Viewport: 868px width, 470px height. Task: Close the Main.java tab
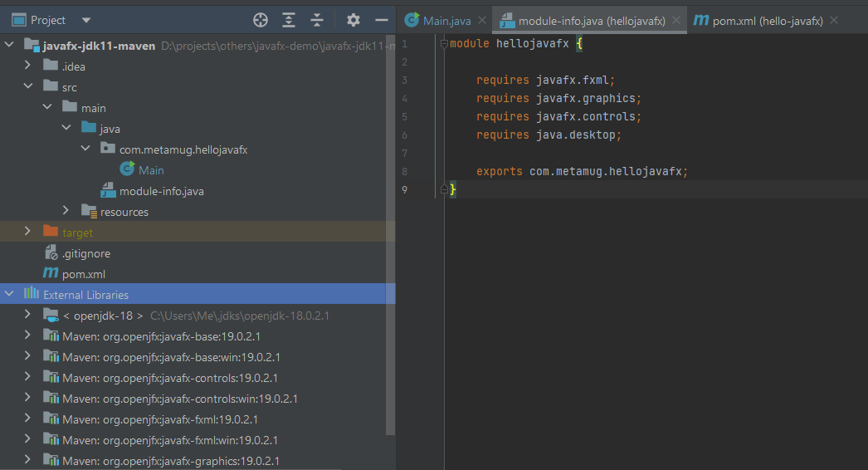tap(481, 21)
